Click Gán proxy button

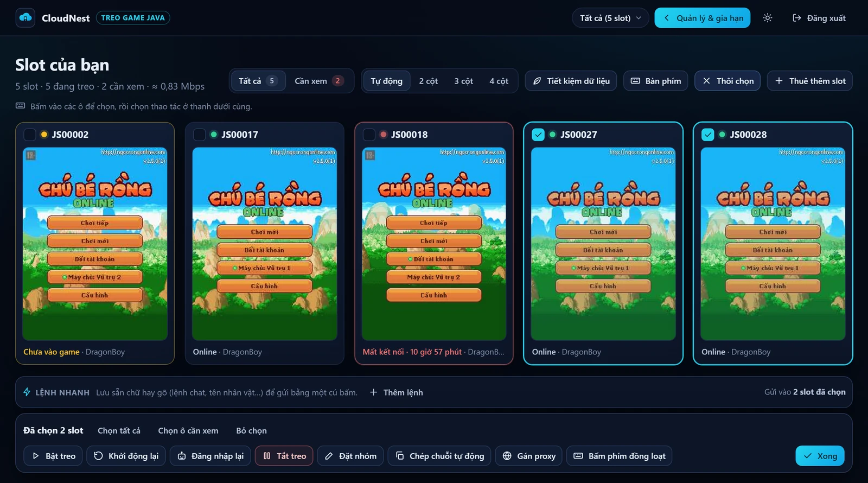529,456
